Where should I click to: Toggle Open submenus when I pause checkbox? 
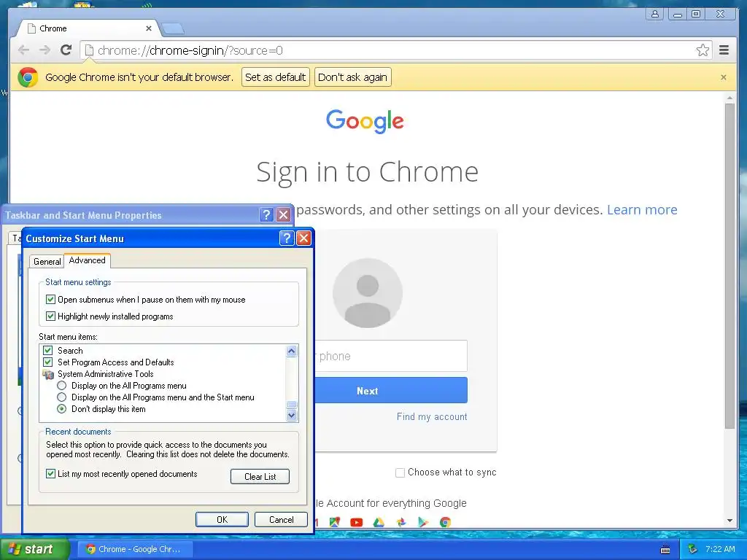tap(50, 300)
